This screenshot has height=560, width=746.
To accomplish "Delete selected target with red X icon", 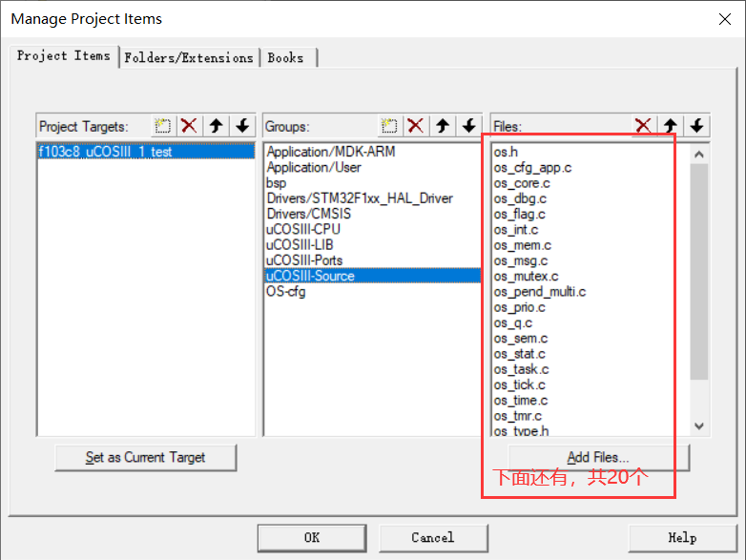I will pos(189,126).
